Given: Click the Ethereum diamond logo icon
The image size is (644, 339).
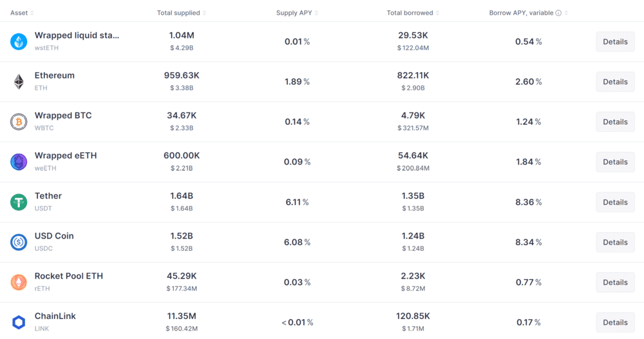Looking at the screenshot, I should pyautogui.click(x=19, y=82).
